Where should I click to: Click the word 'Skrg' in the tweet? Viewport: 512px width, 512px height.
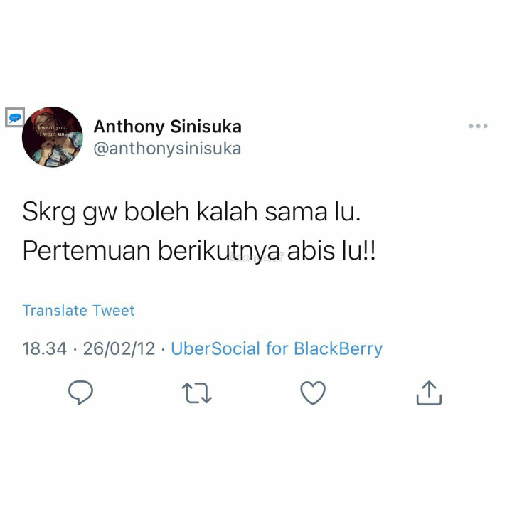click(x=49, y=212)
